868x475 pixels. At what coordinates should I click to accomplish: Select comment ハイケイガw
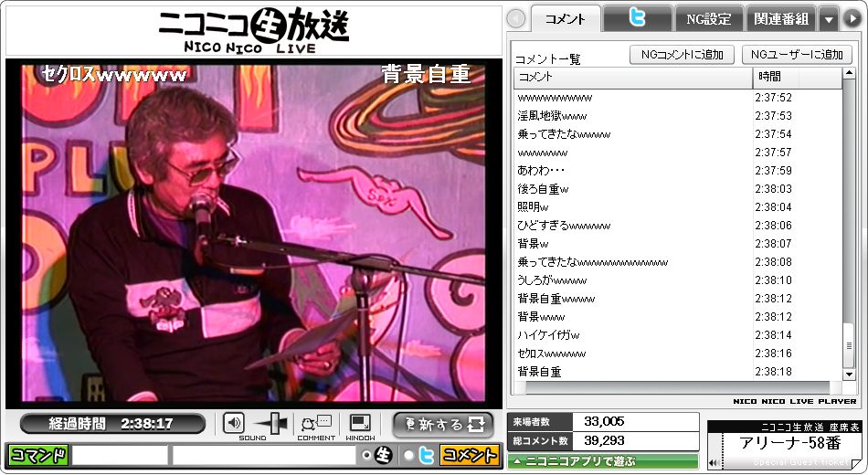point(678,335)
